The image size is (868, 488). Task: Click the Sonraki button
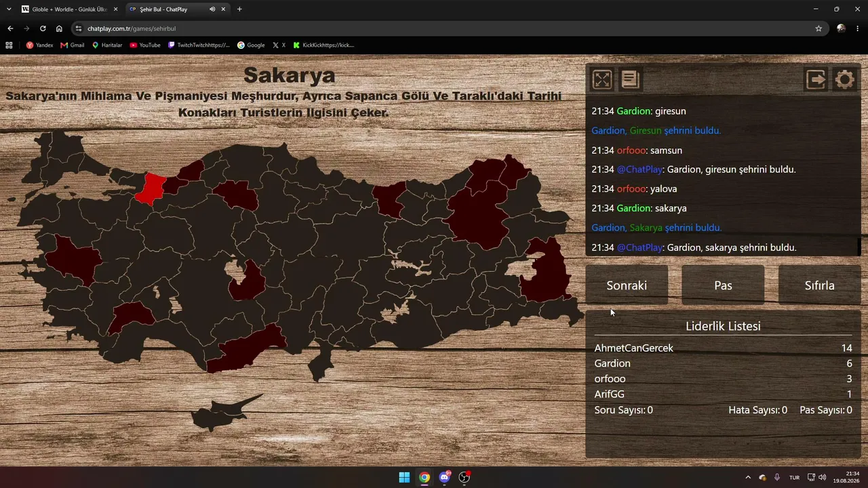point(627,285)
